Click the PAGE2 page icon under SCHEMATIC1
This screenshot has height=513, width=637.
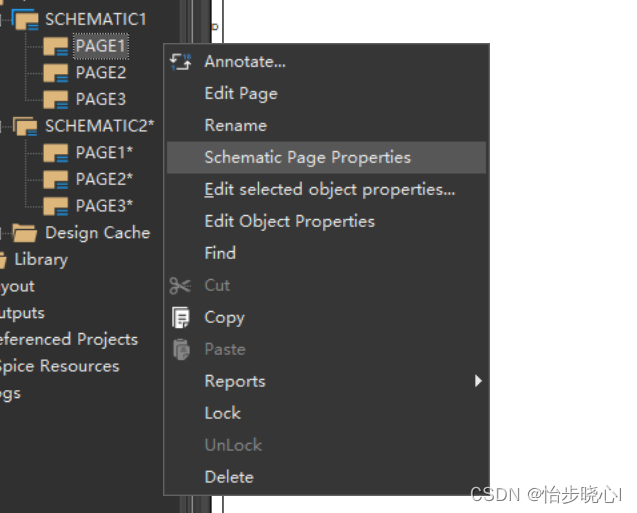(56, 72)
